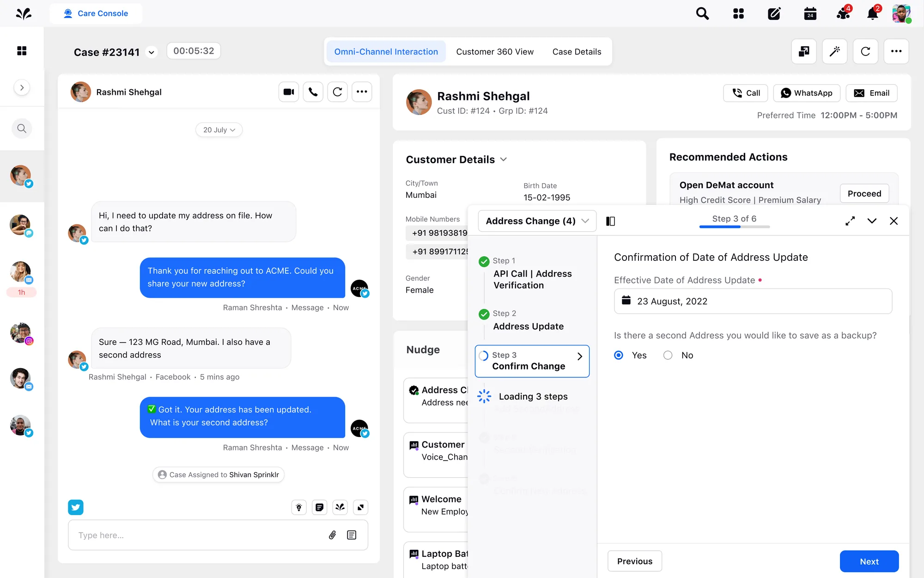Click the Welcome nudge card
This screenshot has width=924, height=578.
click(x=436, y=510)
